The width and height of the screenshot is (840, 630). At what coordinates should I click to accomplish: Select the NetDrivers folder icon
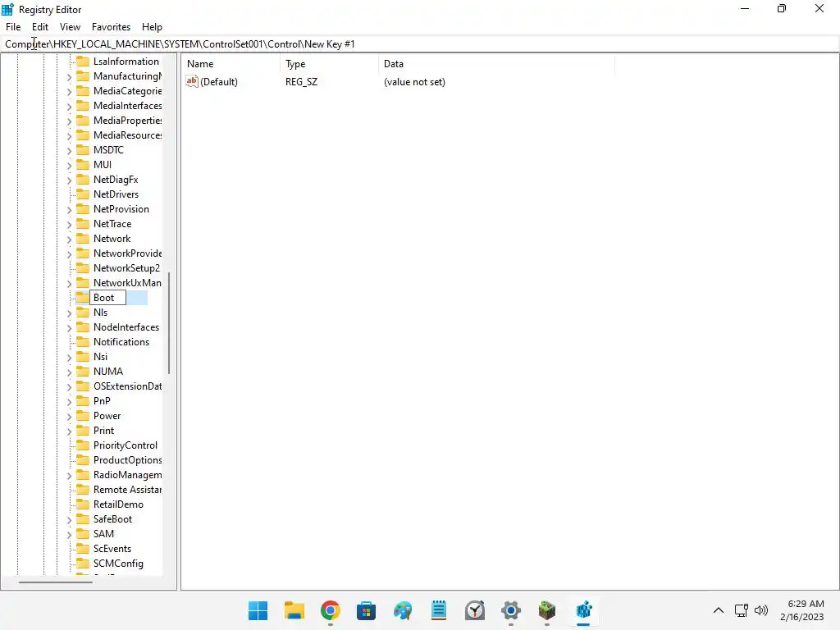83,194
